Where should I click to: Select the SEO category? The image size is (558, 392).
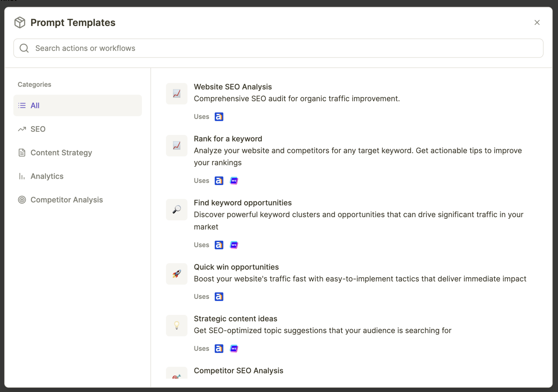(38, 129)
